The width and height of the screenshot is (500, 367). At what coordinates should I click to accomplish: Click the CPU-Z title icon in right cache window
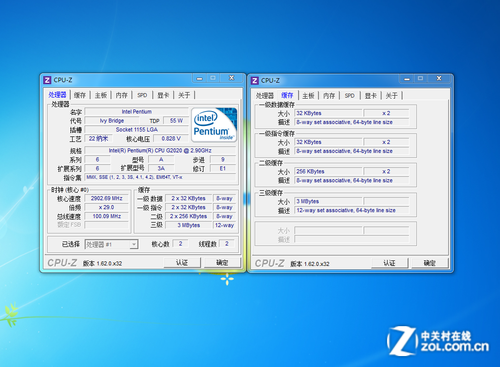tap(255, 80)
